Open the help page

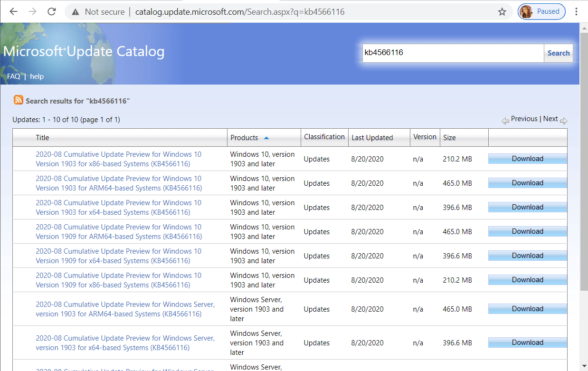pyautogui.click(x=37, y=76)
